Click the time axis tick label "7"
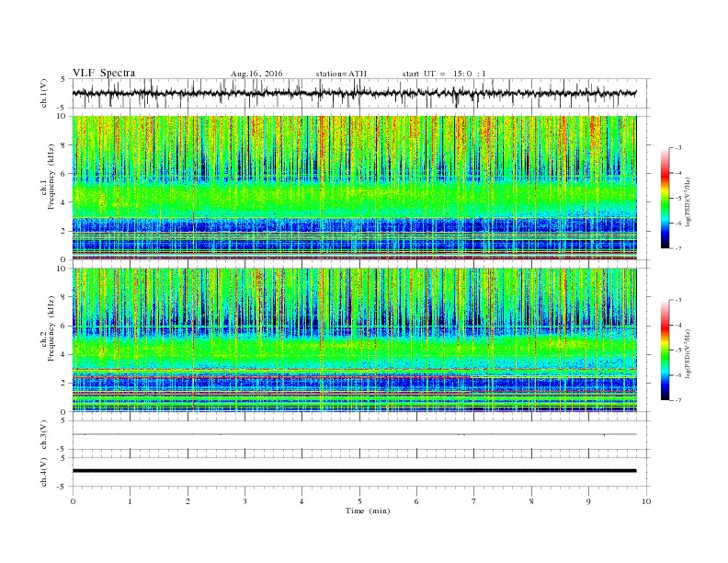Image resolution: width=728 pixels, height=563 pixels. [474, 501]
